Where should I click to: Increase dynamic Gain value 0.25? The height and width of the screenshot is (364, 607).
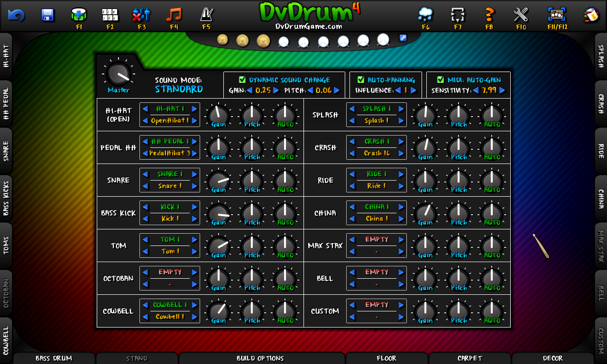(x=276, y=90)
